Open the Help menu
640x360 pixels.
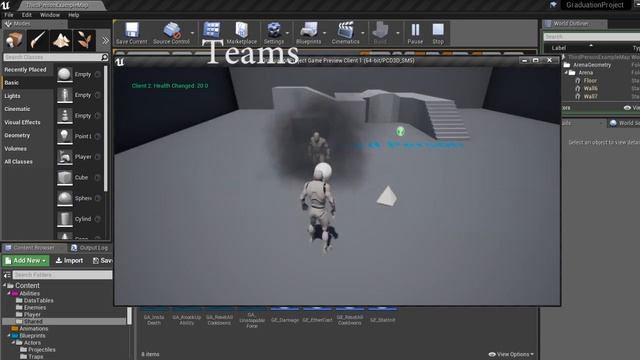[x=73, y=15]
